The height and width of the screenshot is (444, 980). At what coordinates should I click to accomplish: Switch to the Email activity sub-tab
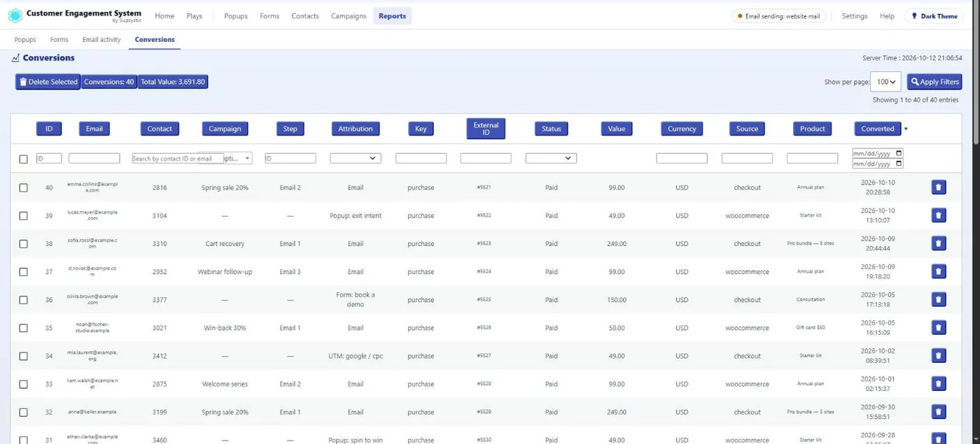pos(101,40)
